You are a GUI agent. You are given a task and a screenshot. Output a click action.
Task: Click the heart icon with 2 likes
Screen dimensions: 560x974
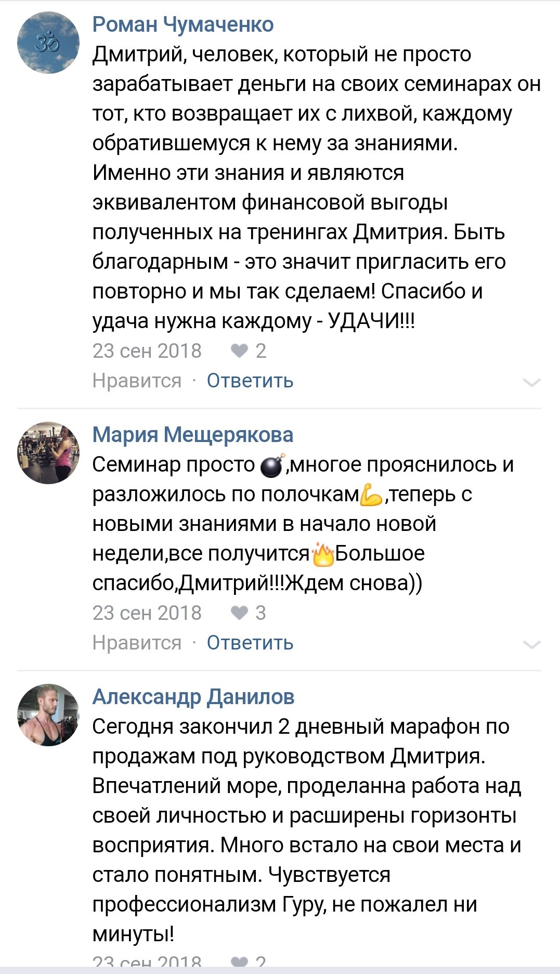point(239,352)
